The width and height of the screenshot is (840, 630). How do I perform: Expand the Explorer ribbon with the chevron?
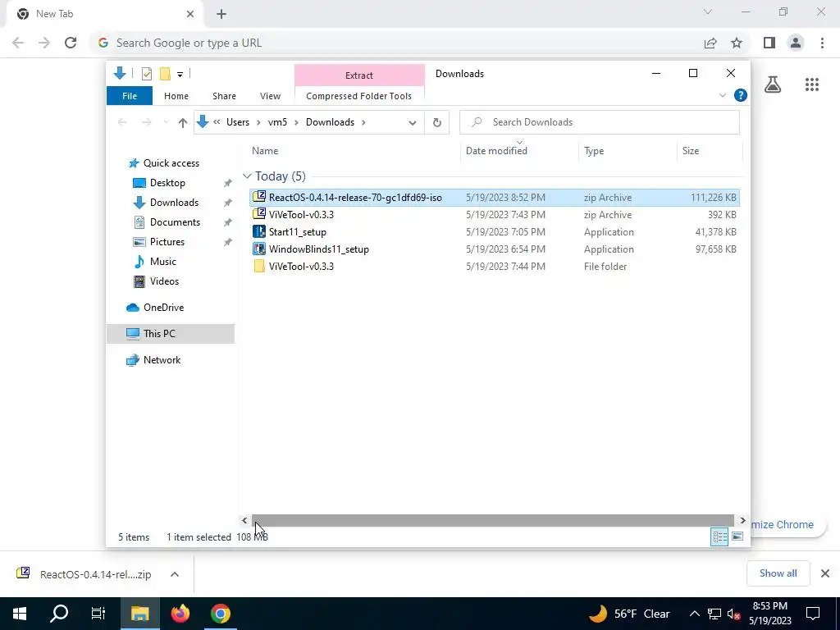click(722, 95)
